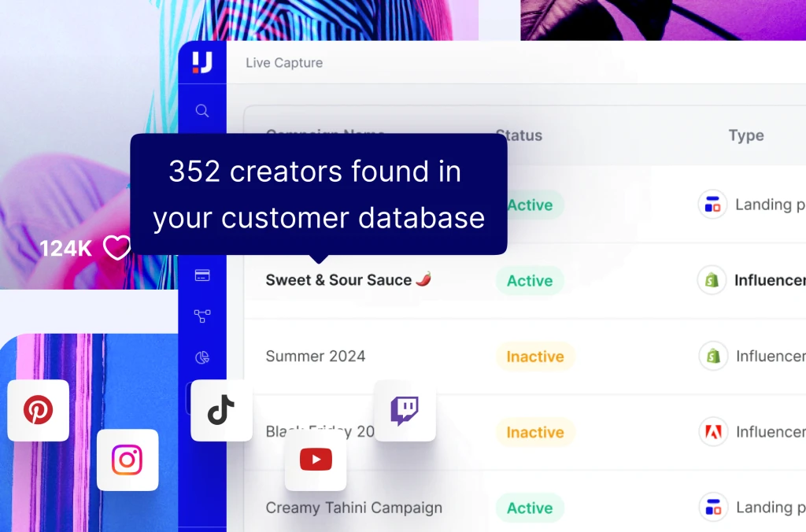Sort by the Type column header
The image size is (806, 532).
[745, 135]
